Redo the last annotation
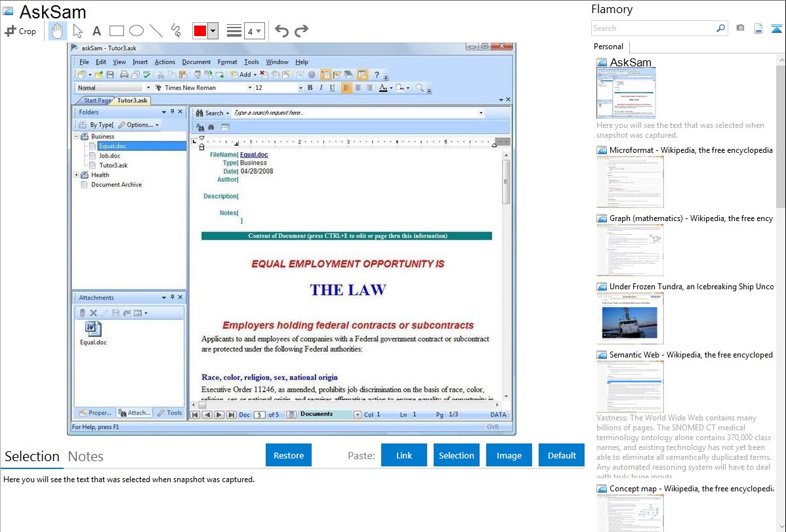Viewport: 786px width, 532px height. click(x=301, y=31)
